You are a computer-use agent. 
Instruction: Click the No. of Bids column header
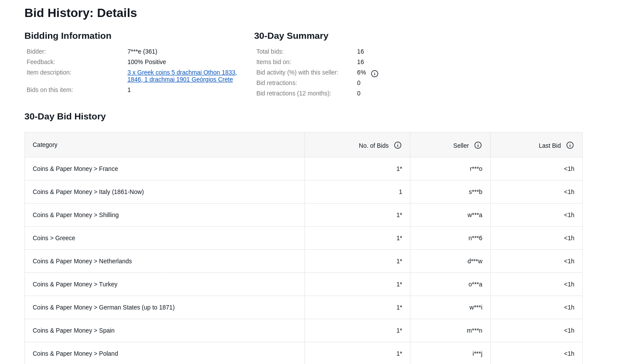tap(373, 146)
